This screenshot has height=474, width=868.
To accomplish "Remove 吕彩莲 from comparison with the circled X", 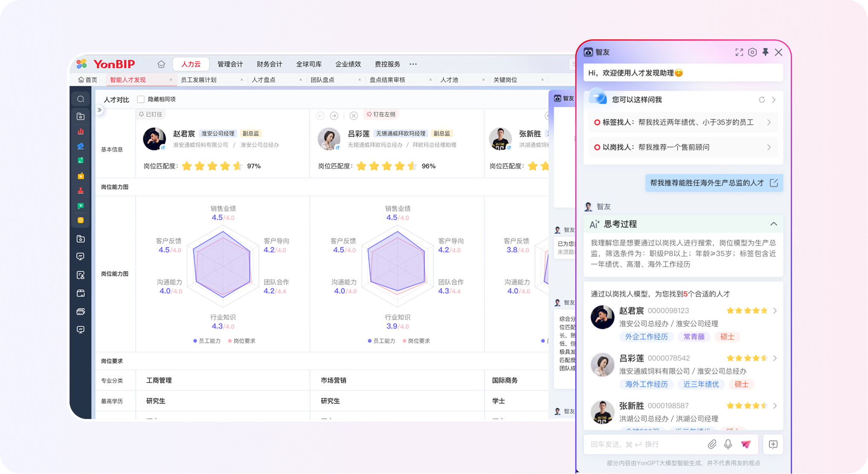I will 353,116.
